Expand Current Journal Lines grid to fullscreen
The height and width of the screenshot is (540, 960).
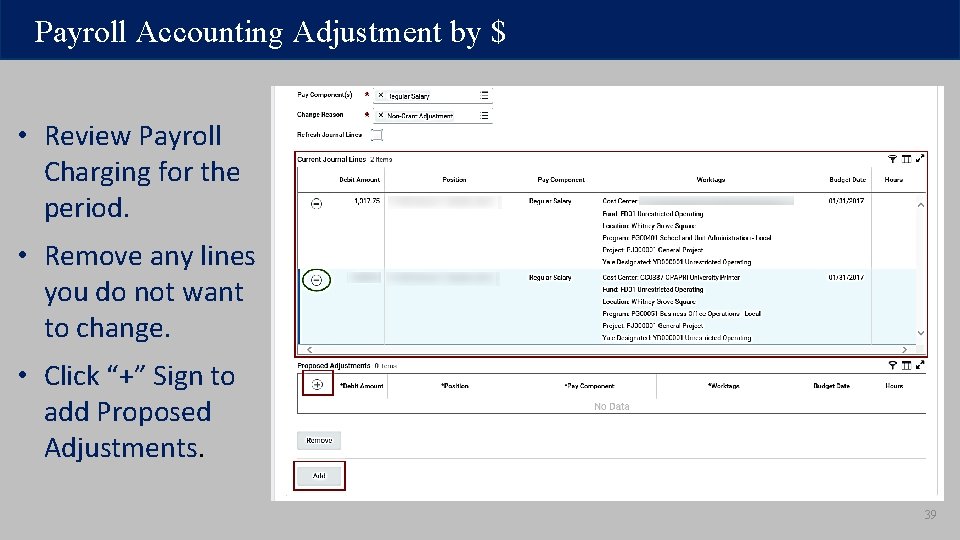pyautogui.click(x=920, y=159)
